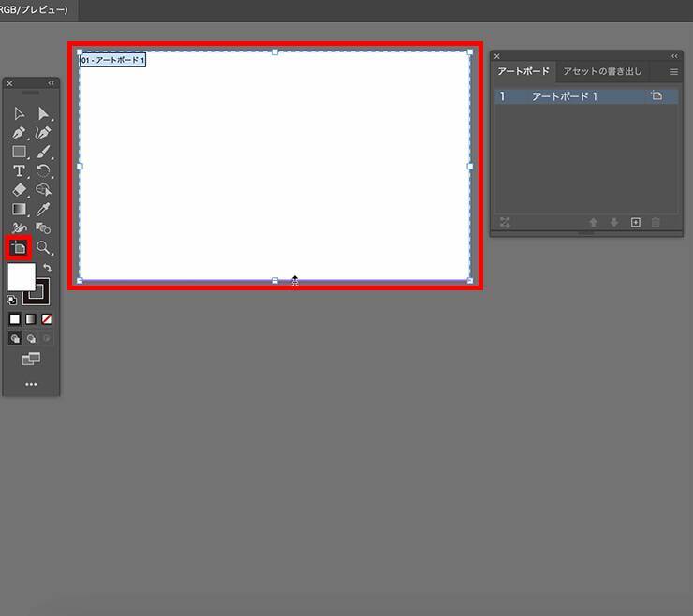Activate the Zoom tool magnifier
This screenshot has width=693, height=616.
pyautogui.click(x=43, y=248)
